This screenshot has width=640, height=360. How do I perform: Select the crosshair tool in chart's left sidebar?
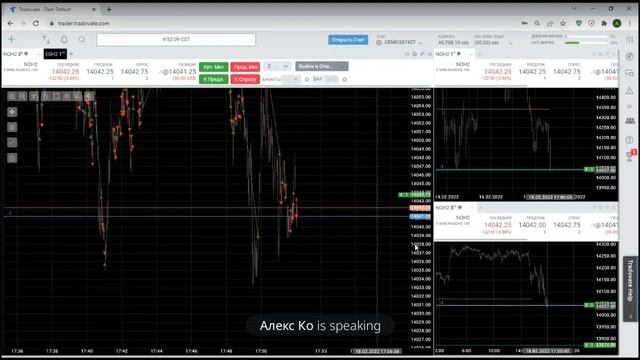[12, 112]
